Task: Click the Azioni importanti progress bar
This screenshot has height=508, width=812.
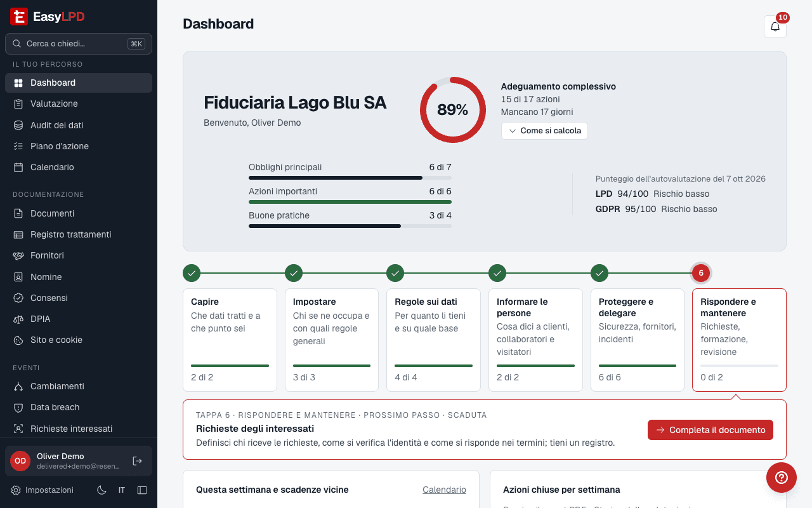Action: click(x=350, y=202)
